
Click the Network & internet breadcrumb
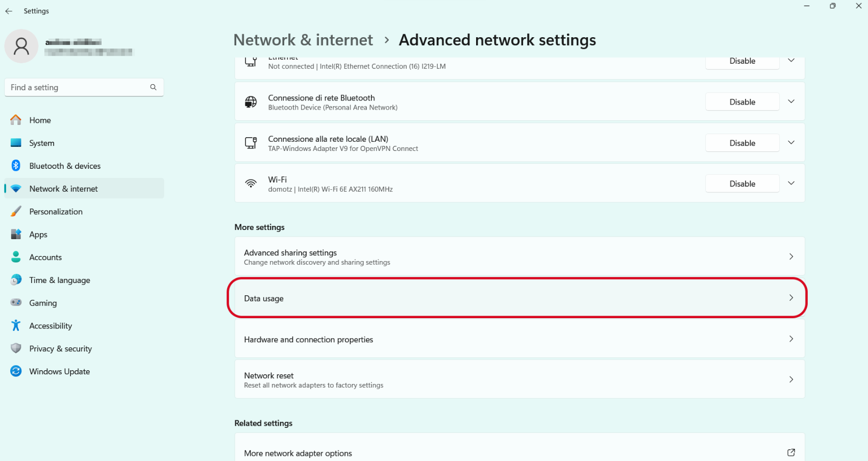coord(303,40)
